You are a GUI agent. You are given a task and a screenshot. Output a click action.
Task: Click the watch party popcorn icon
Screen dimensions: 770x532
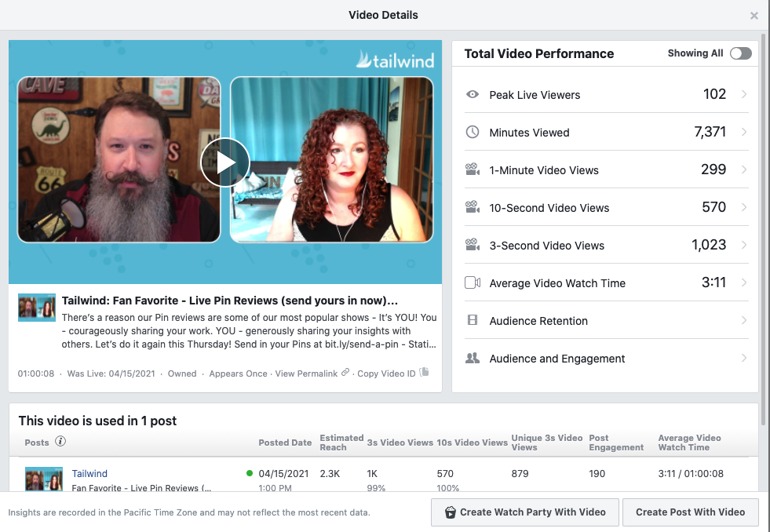pos(451,512)
